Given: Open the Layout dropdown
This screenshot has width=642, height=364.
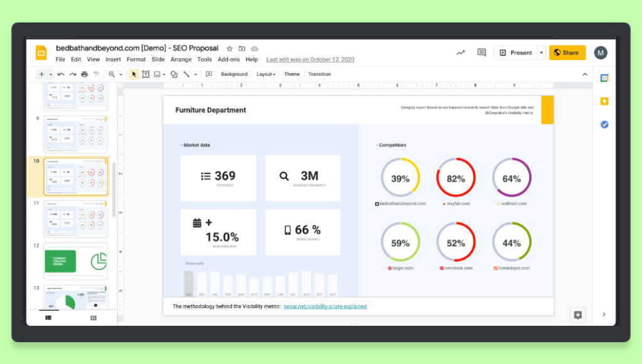Looking at the screenshot, I should pyautogui.click(x=266, y=74).
